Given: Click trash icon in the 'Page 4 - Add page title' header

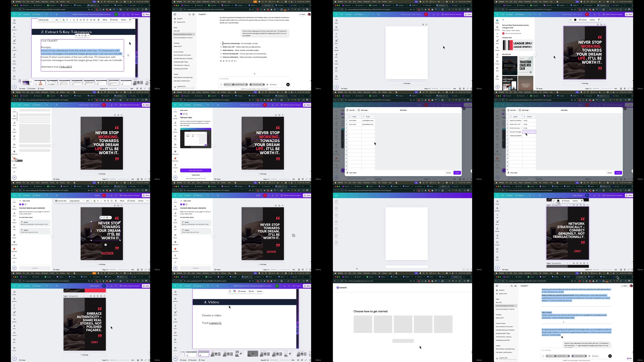Looking at the screenshot, I should (584, 205).
